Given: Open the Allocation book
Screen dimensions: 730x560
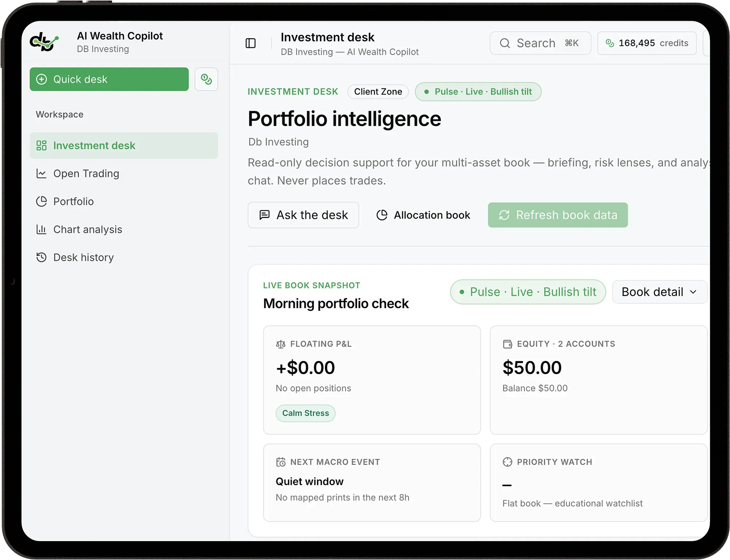Looking at the screenshot, I should point(423,215).
